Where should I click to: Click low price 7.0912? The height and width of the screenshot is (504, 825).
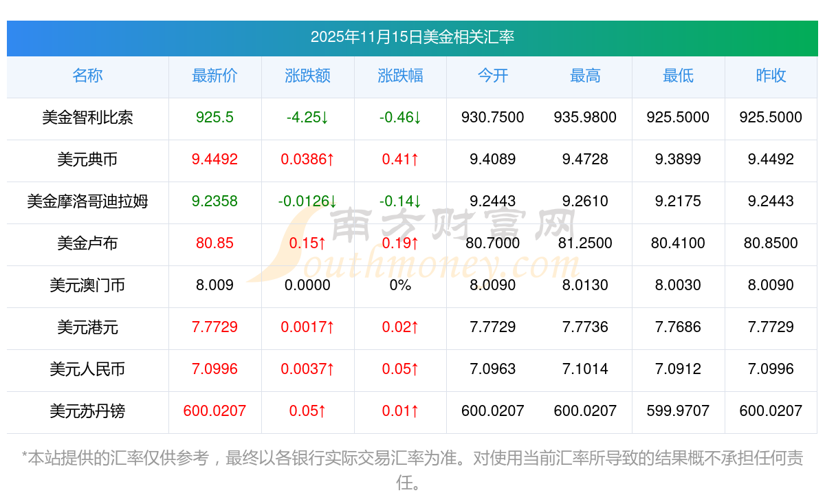pos(678,369)
